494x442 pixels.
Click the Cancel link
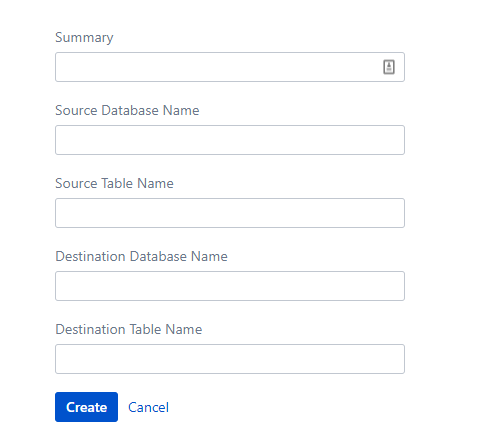(148, 407)
